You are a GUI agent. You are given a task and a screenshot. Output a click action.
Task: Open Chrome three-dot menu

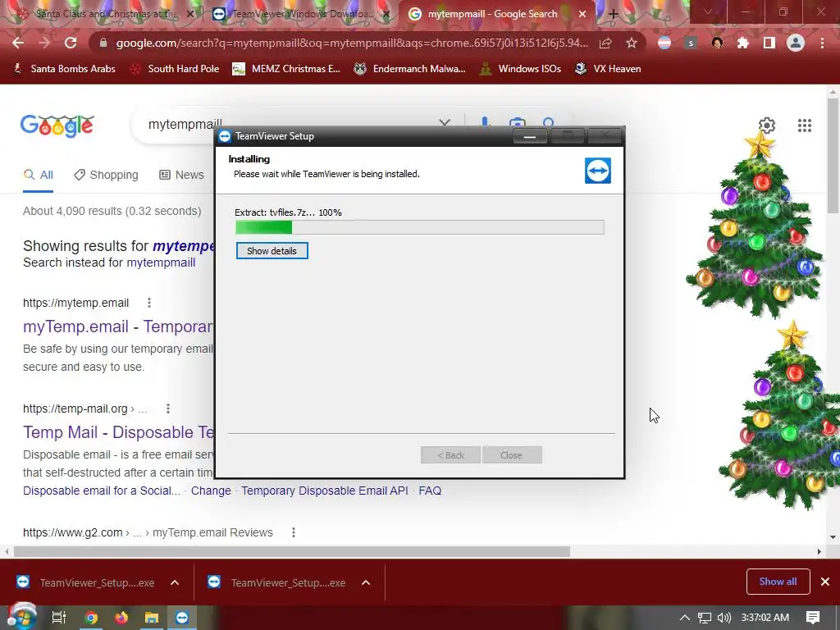pyautogui.click(x=822, y=43)
